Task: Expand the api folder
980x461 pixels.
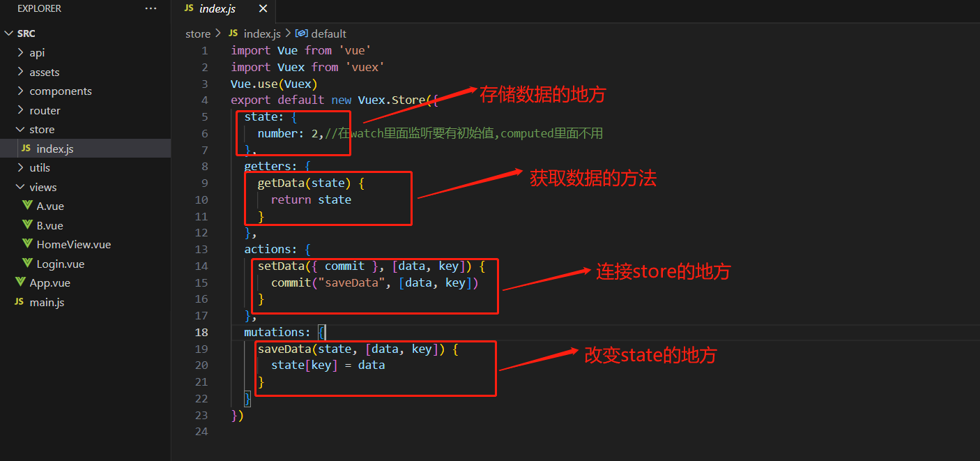Action: 36,52
